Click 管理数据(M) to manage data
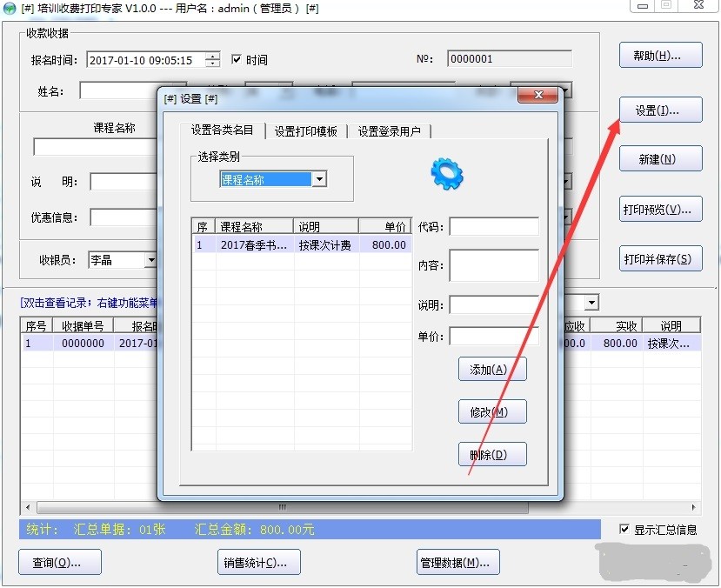The width and height of the screenshot is (721, 588). 457,562
